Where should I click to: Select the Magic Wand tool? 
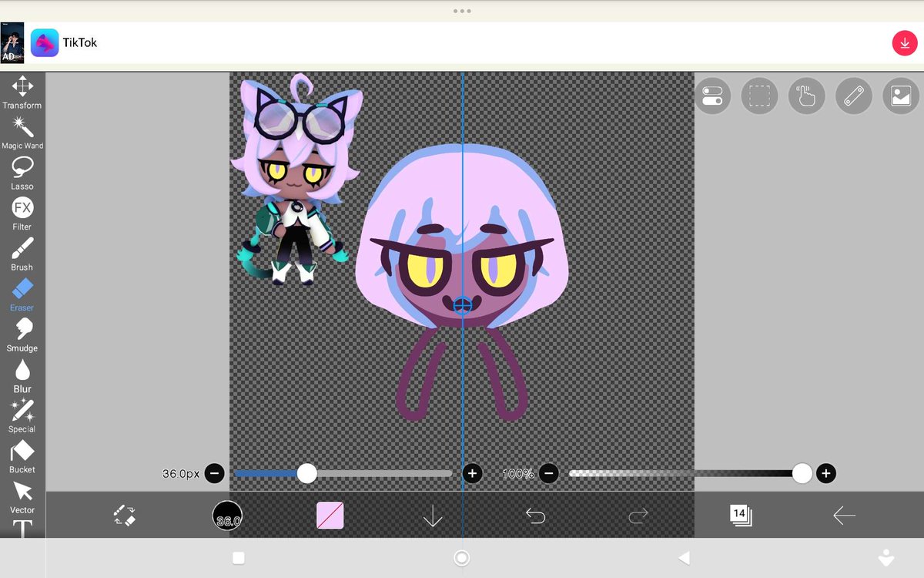click(22, 133)
